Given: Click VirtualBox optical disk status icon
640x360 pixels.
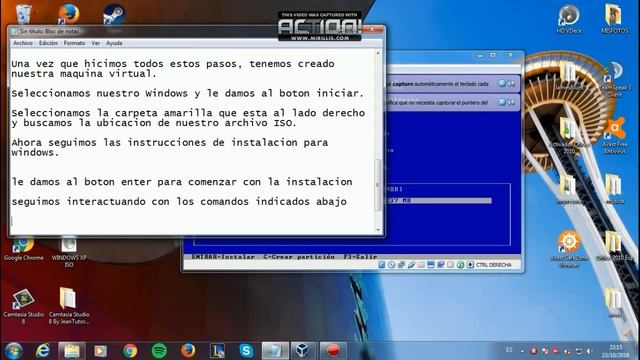Looking at the screenshot, I should click(x=391, y=265).
